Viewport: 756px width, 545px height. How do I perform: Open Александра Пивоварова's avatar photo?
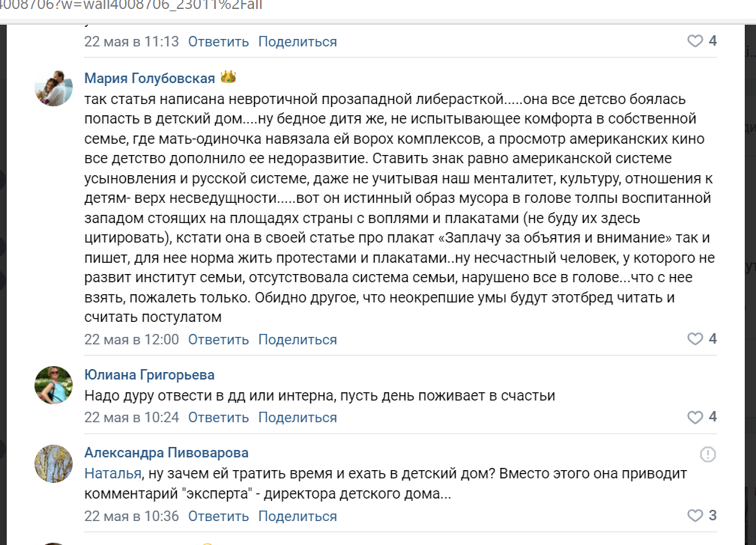click(53, 463)
